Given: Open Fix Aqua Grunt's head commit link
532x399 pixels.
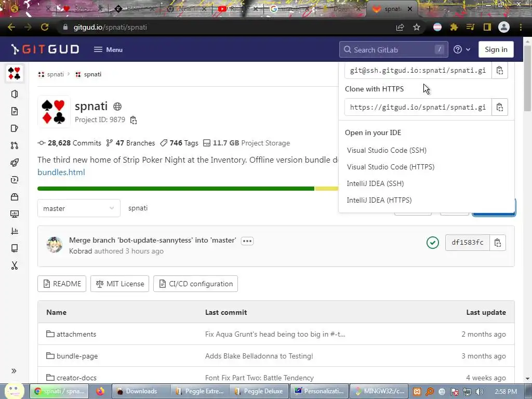Looking at the screenshot, I should pyautogui.click(x=275, y=334).
